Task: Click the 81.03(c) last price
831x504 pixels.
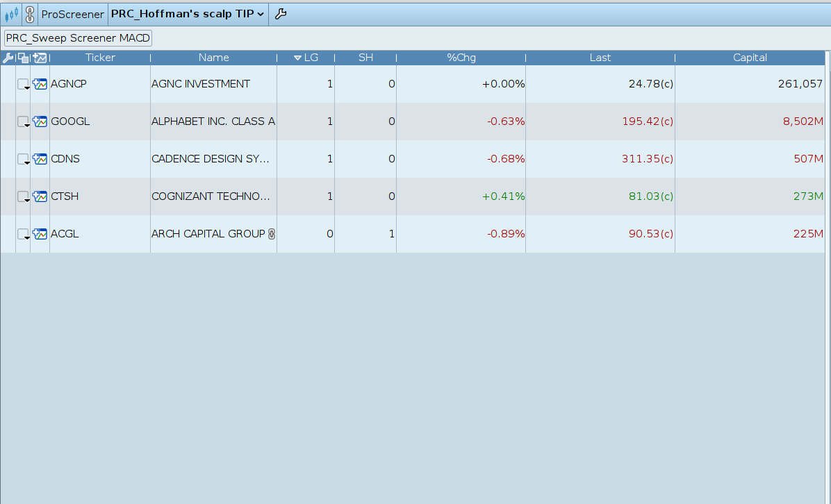Action: [651, 196]
